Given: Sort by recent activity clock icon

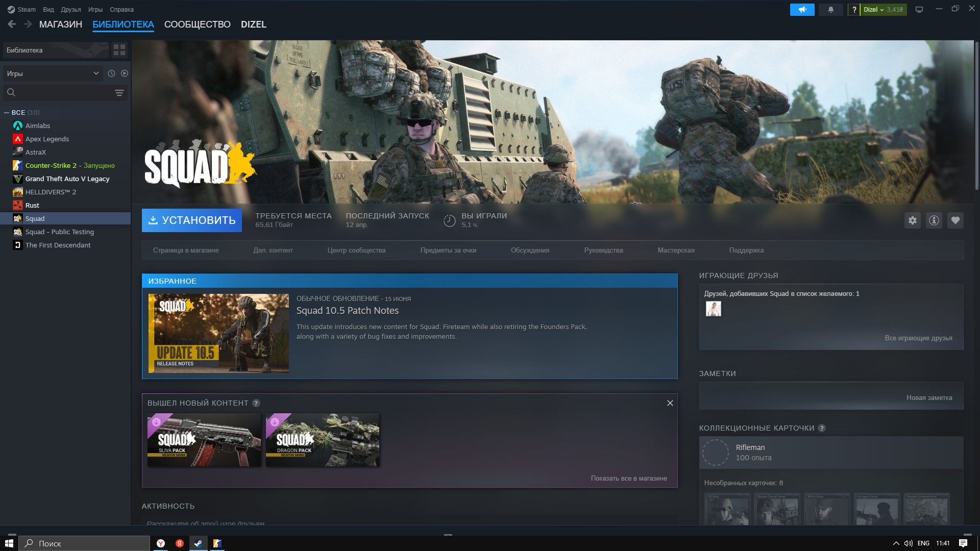Looking at the screenshot, I should 111,73.
